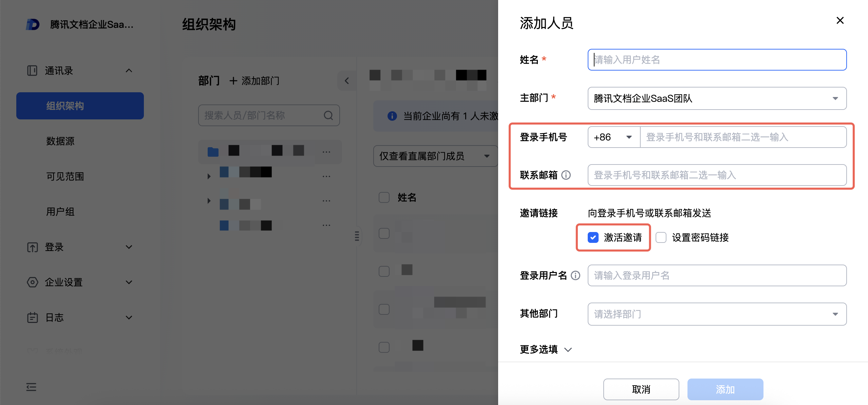Click the search magnifier icon in department search
This screenshot has height=405, width=868.
(328, 115)
